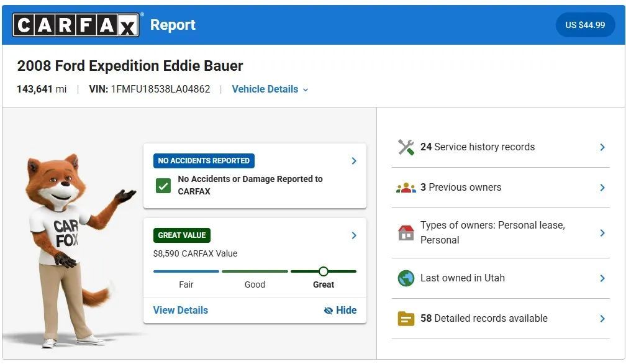Click the previous owners people icon

coord(406,188)
